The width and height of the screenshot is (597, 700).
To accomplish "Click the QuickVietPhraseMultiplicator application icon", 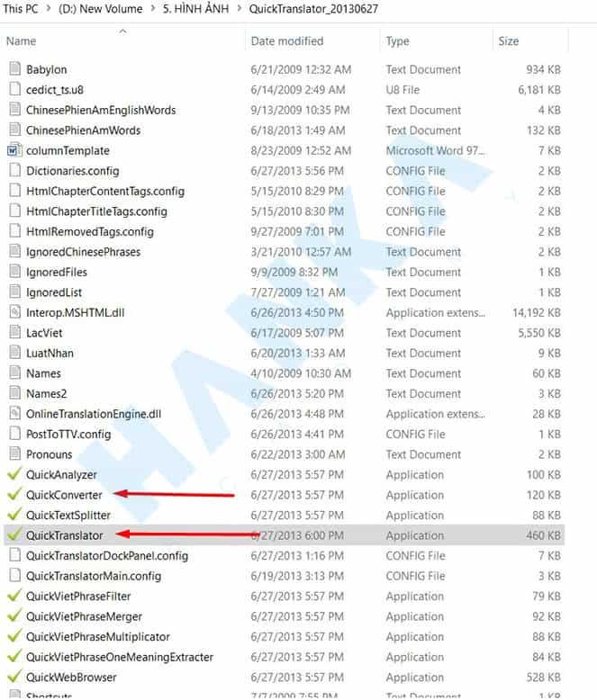I will click(x=14, y=636).
